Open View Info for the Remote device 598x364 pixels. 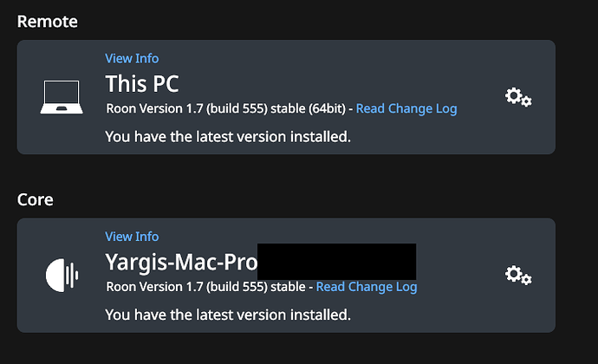[132, 58]
